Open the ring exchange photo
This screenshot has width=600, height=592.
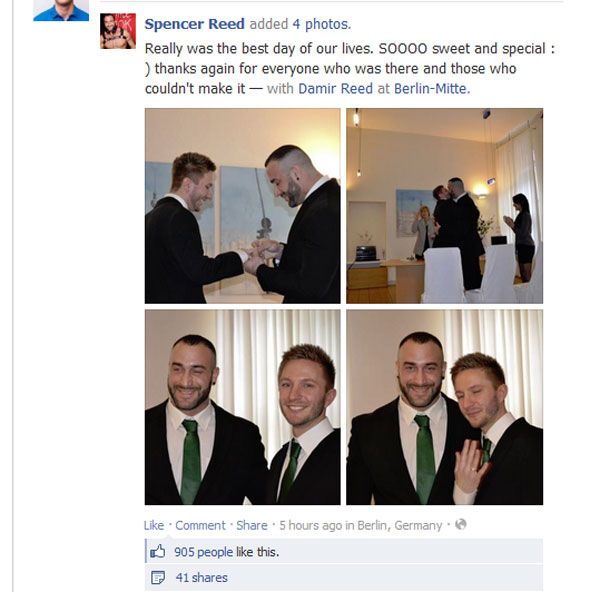click(x=243, y=206)
